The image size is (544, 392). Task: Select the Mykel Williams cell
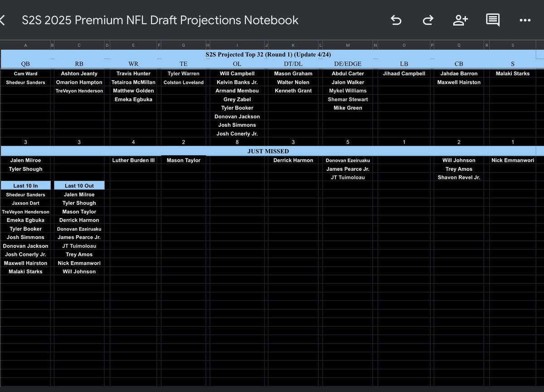click(x=348, y=91)
